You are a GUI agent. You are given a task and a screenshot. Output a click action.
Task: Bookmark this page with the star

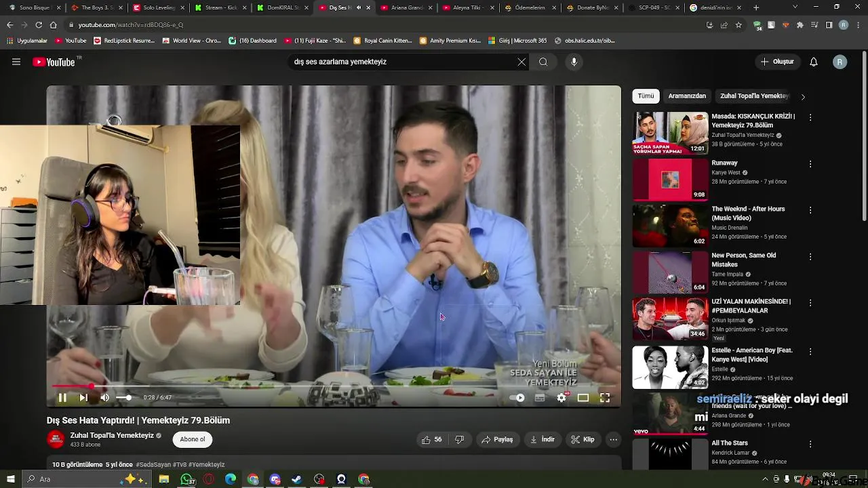pos(738,25)
